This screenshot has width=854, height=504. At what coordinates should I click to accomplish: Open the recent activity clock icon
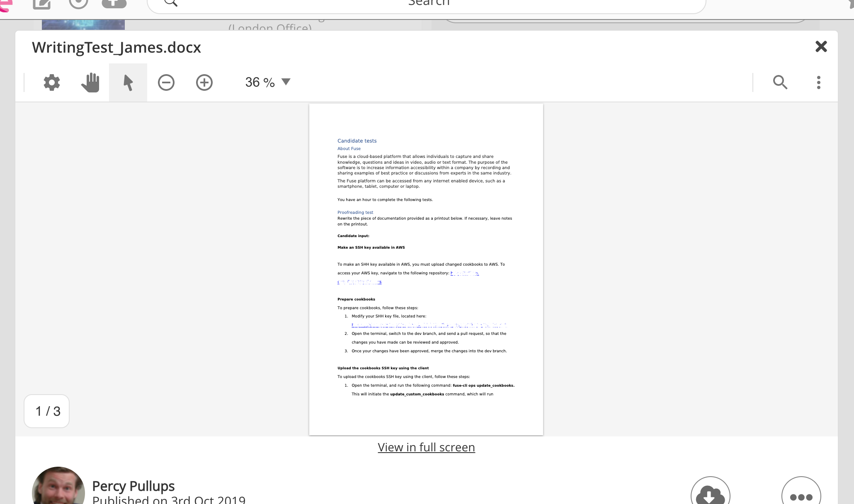pyautogui.click(x=78, y=3)
